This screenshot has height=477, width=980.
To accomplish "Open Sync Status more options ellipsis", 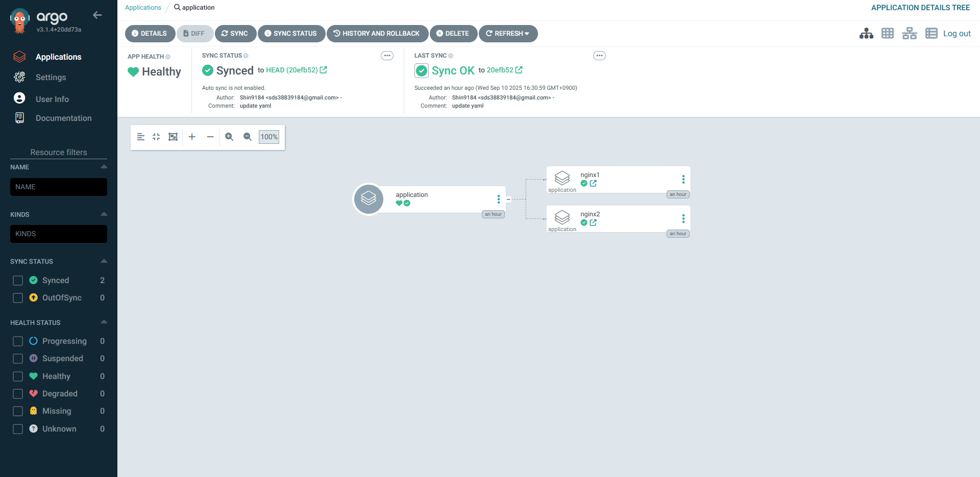I will click(x=387, y=56).
